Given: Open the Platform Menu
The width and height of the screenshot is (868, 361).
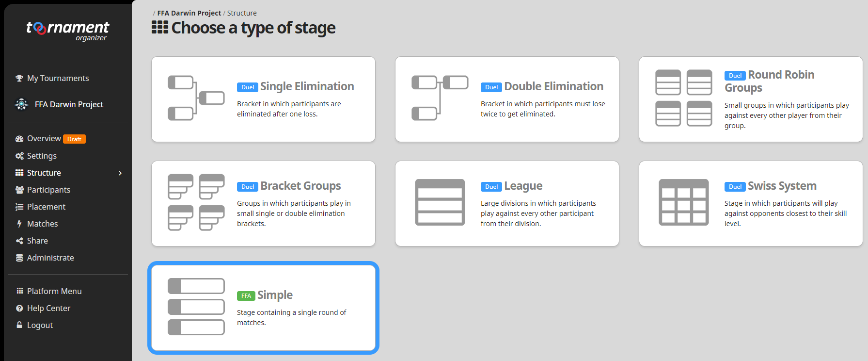Looking at the screenshot, I should pyautogui.click(x=54, y=291).
